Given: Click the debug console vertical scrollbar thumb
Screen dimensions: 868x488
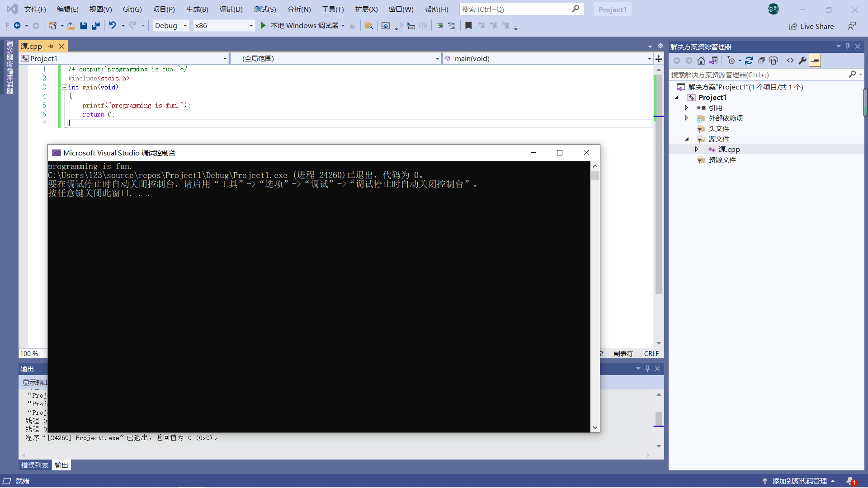Looking at the screenshot, I should [x=595, y=176].
